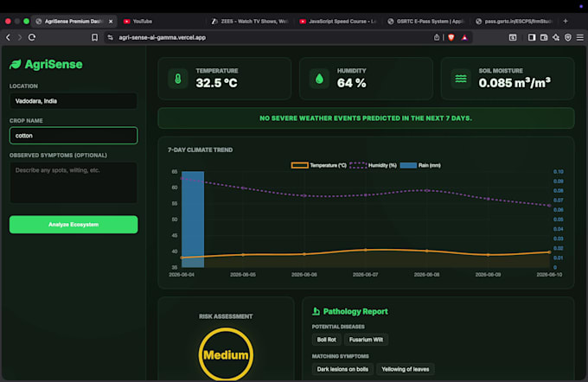Open the browser hamburger menu
Image resolution: width=588 pixels, height=382 pixels.
point(580,37)
